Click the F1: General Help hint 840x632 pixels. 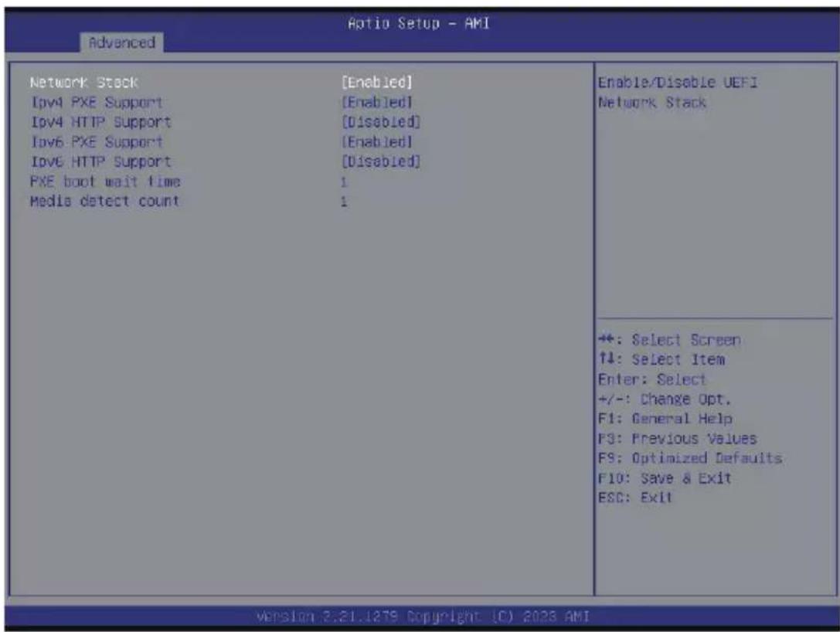pyautogui.click(x=665, y=419)
